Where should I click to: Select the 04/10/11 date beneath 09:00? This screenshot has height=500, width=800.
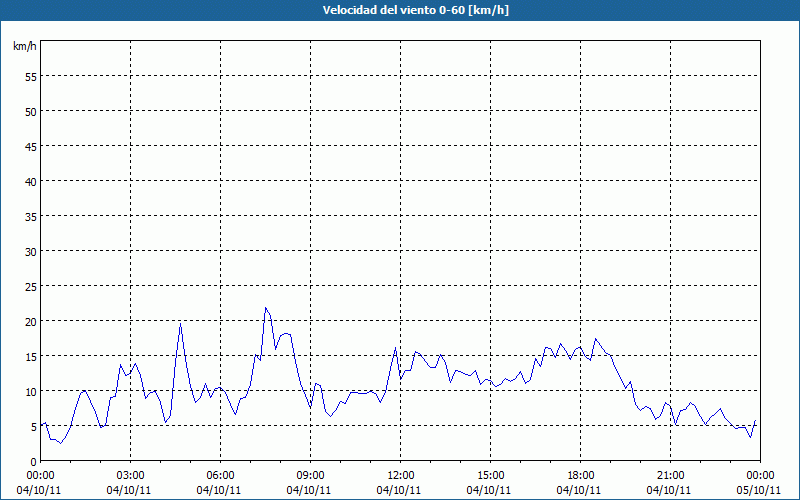(x=309, y=490)
